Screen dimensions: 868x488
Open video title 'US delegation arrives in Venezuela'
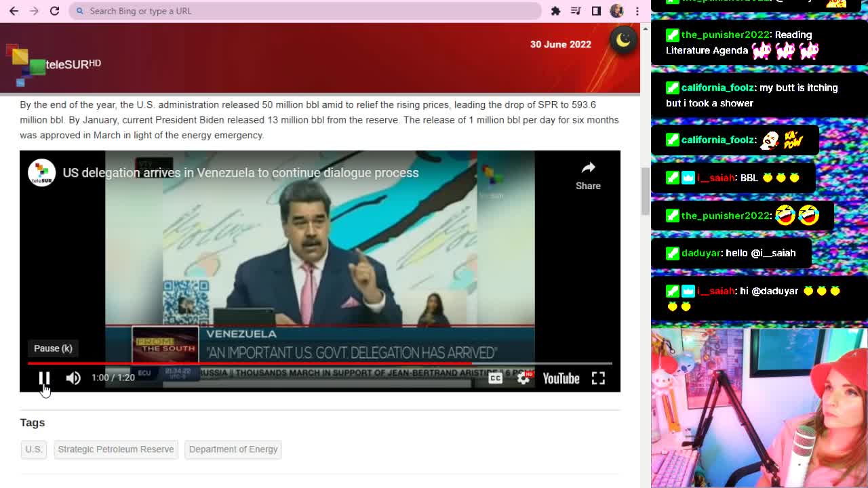[241, 173]
